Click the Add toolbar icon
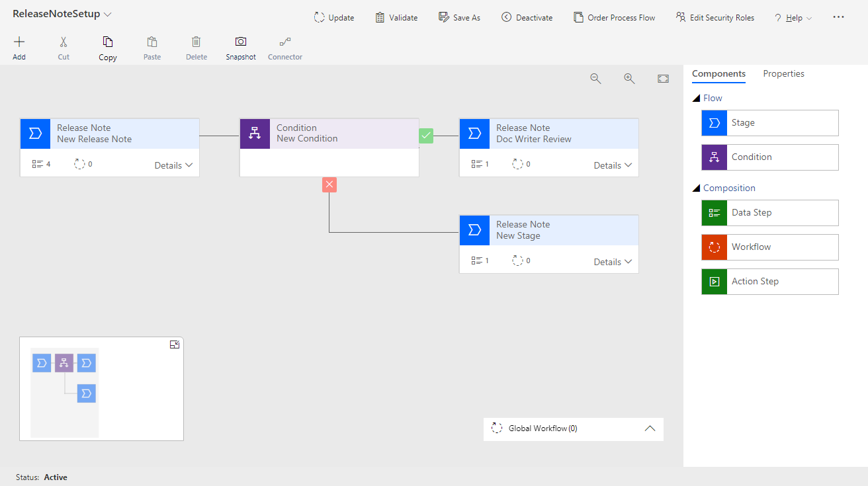 coord(19,43)
